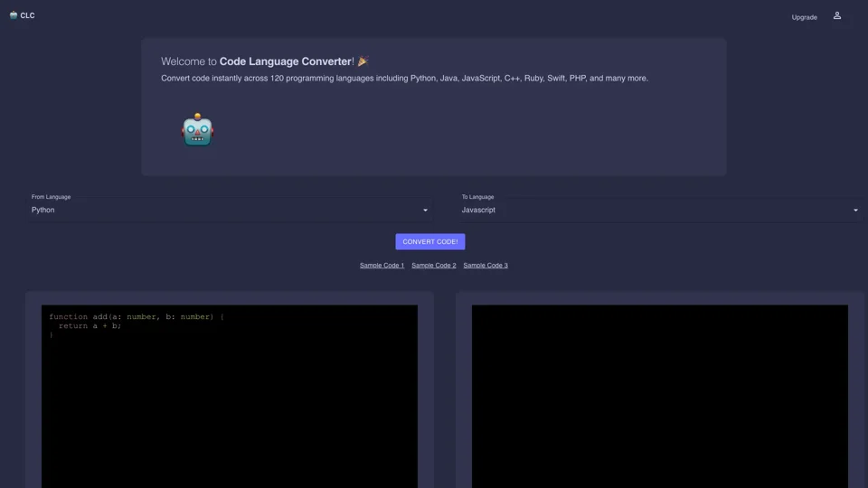Click the 'From Language' label
The height and width of the screenshot is (488, 868).
pos(51,197)
